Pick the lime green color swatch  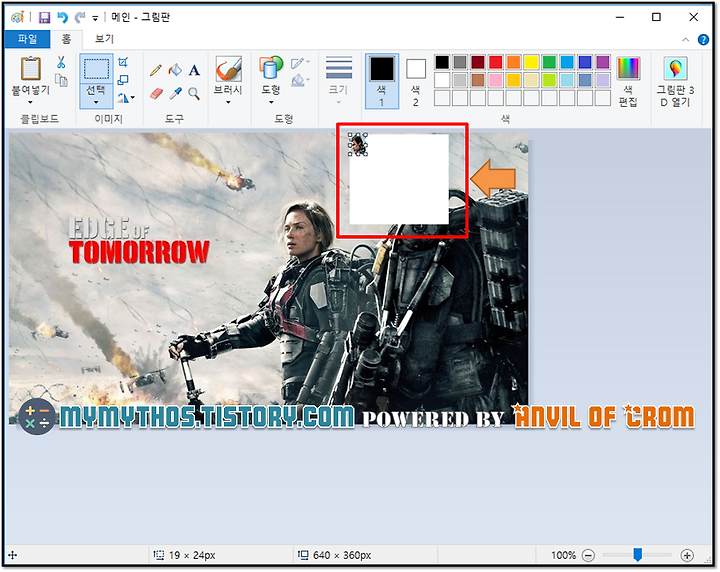point(549,80)
